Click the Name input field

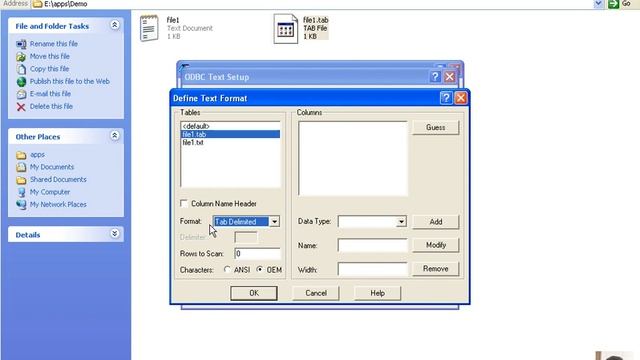point(372,245)
